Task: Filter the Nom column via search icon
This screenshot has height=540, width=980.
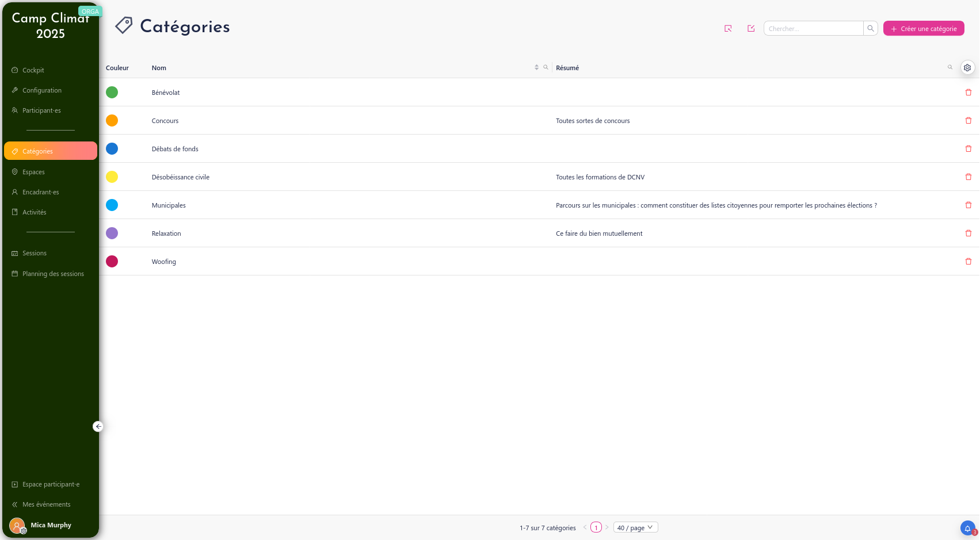Action: [x=546, y=68]
